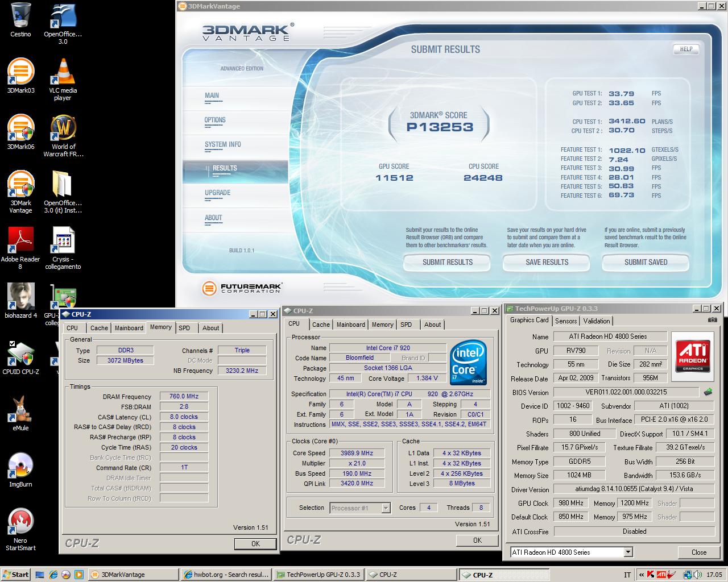The image size is (728, 582).
Task: Launch biohazard 4 desktop shortcut
Action: [20, 301]
